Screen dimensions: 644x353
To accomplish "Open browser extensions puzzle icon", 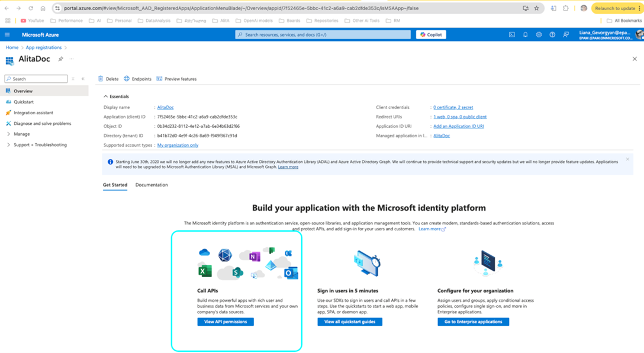I will 565,8.
